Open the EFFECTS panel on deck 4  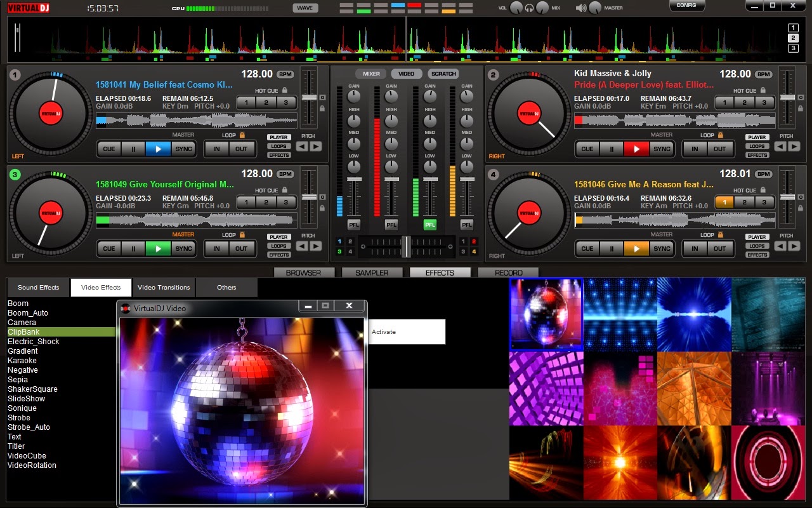point(757,254)
